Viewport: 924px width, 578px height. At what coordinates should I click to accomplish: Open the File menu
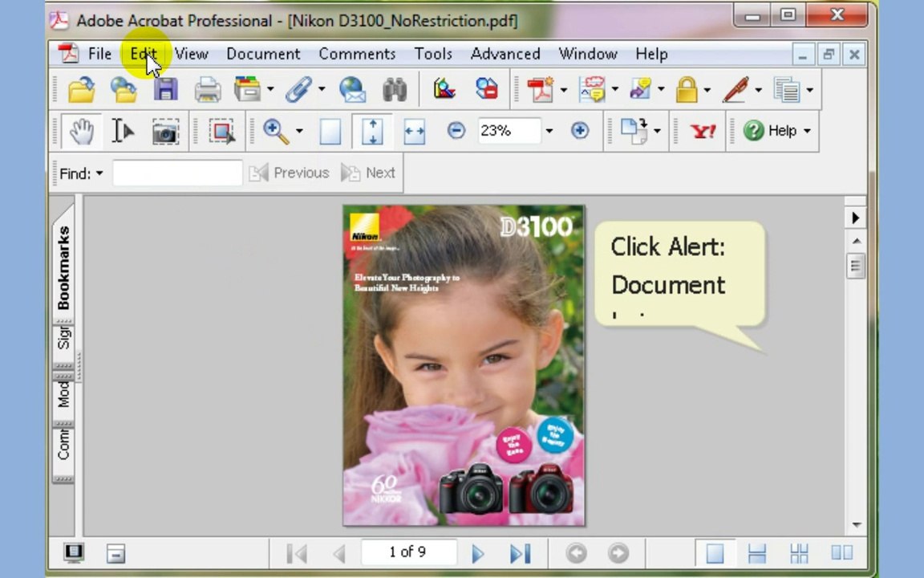click(x=99, y=54)
